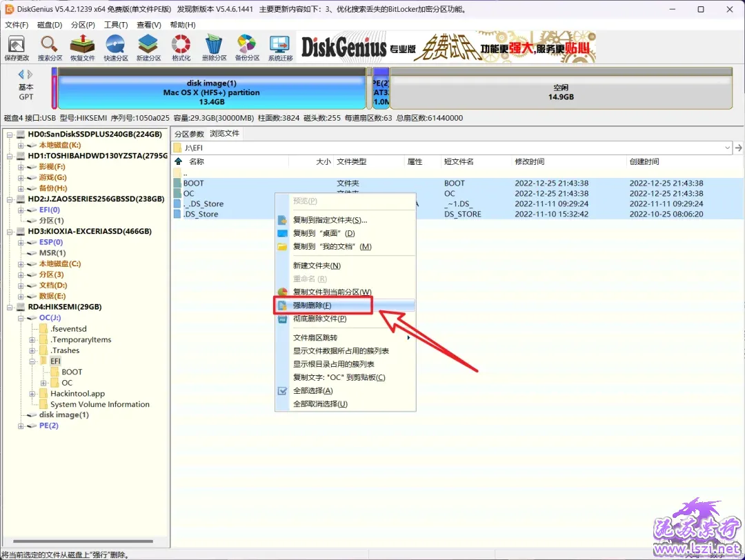
Task: Open the Backup Partition (备份分区) tool
Action: coord(247,48)
